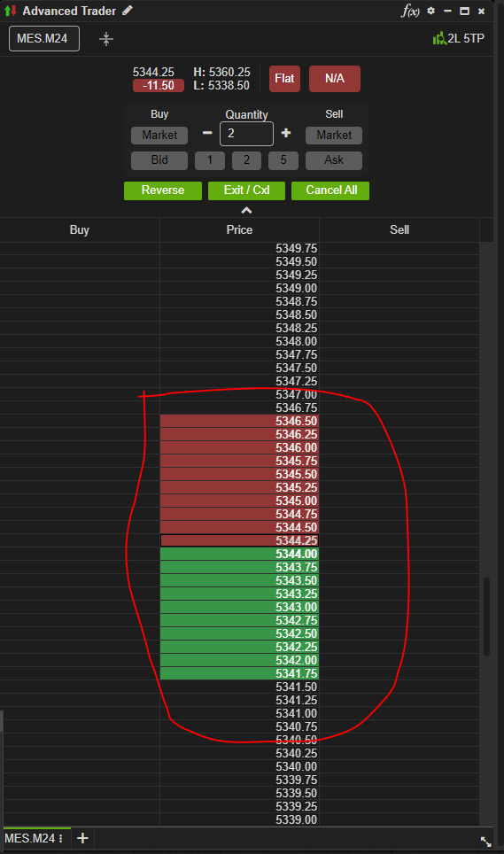Click the pencil rename icon beside Advanced Trader
This screenshot has height=854, width=504.
pos(128,11)
